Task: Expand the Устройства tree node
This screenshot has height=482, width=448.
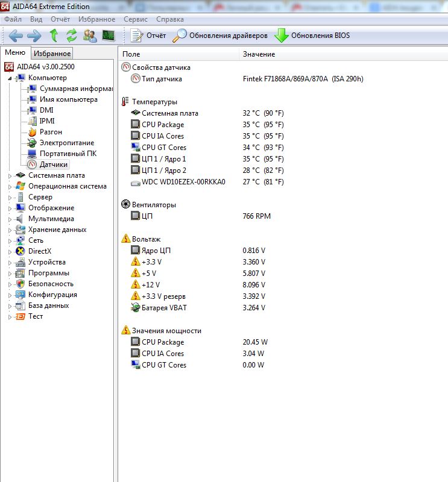Action: pyautogui.click(x=10, y=263)
